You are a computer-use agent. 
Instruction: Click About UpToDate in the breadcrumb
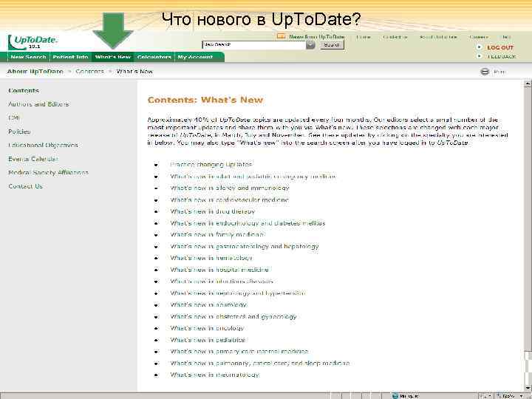(35, 72)
